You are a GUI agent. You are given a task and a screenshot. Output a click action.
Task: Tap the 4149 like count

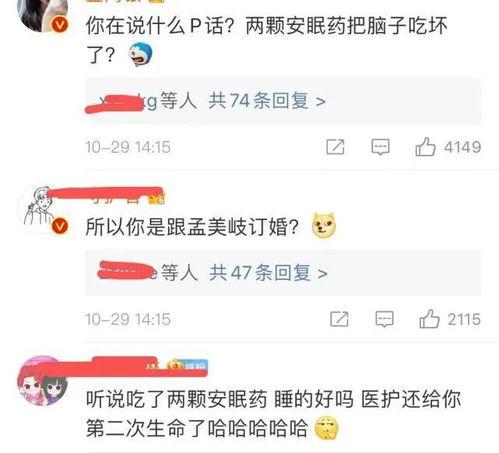[463, 147]
